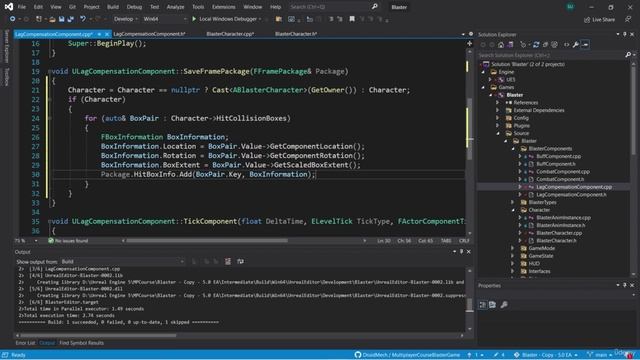Open the File menu
Screen dimensions: 640x360
pos(22,7)
